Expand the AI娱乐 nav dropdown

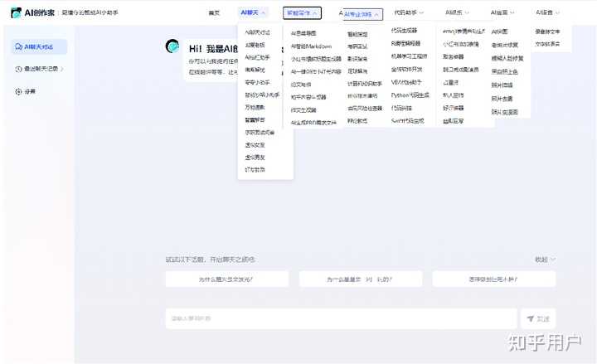coord(457,12)
